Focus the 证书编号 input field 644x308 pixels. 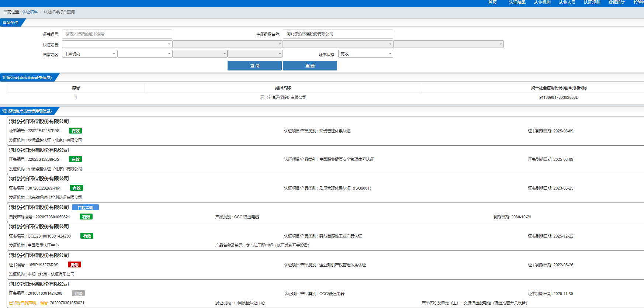coord(117,34)
